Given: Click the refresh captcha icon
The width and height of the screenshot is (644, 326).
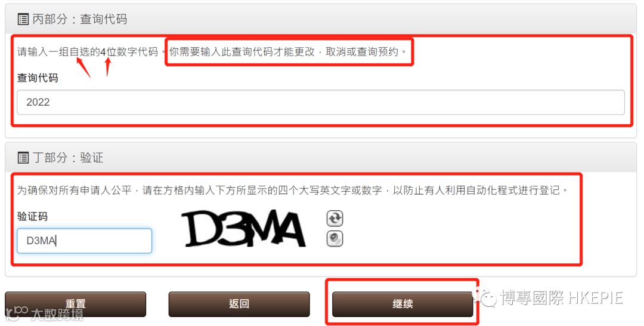Looking at the screenshot, I should point(335,219).
